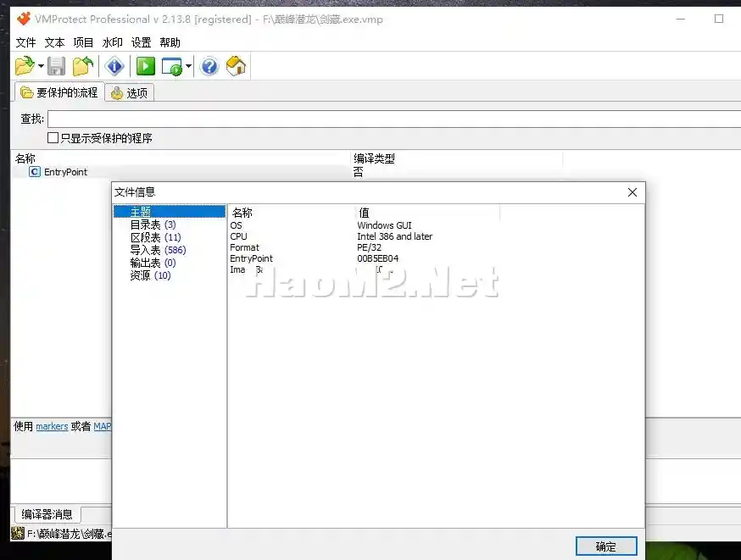The width and height of the screenshot is (741, 560).
Task: Open a file with the folder icon
Action: click(25, 66)
